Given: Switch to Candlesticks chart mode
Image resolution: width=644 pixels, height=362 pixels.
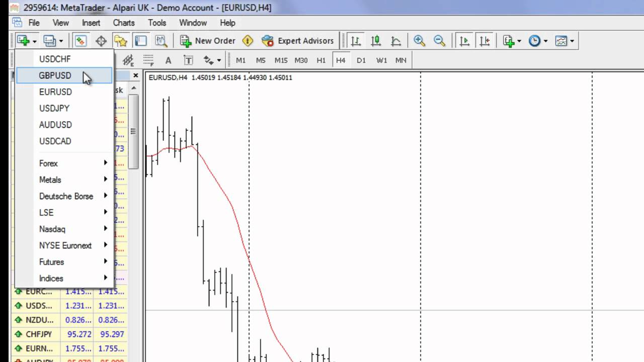Looking at the screenshot, I should pyautogui.click(x=376, y=41).
